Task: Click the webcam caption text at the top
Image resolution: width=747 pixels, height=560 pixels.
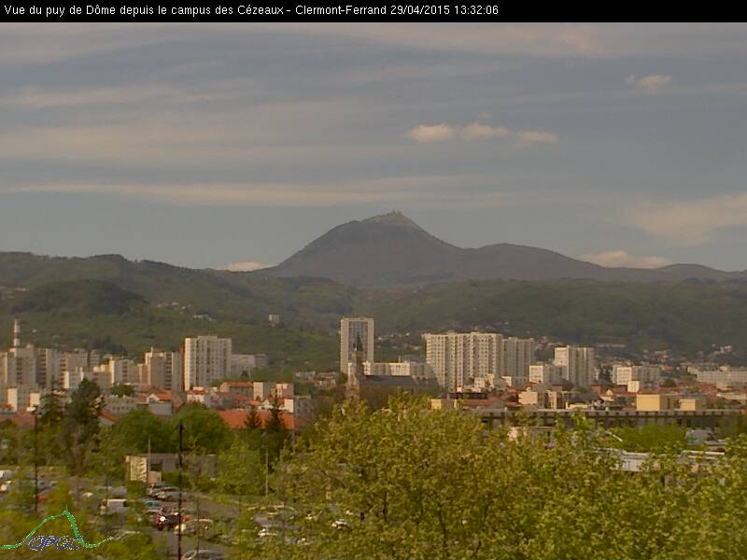Action: tap(250, 10)
